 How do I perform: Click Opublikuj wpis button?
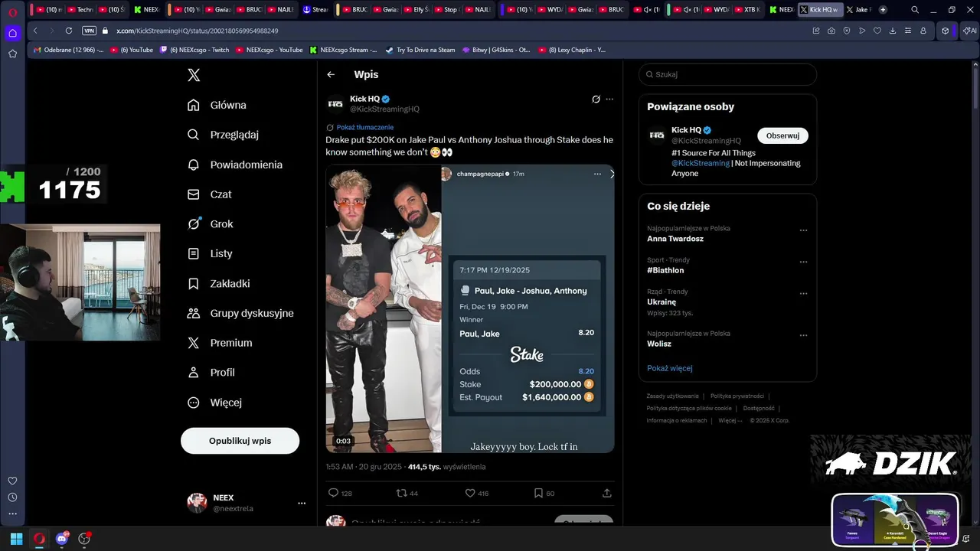coord(240,441)
